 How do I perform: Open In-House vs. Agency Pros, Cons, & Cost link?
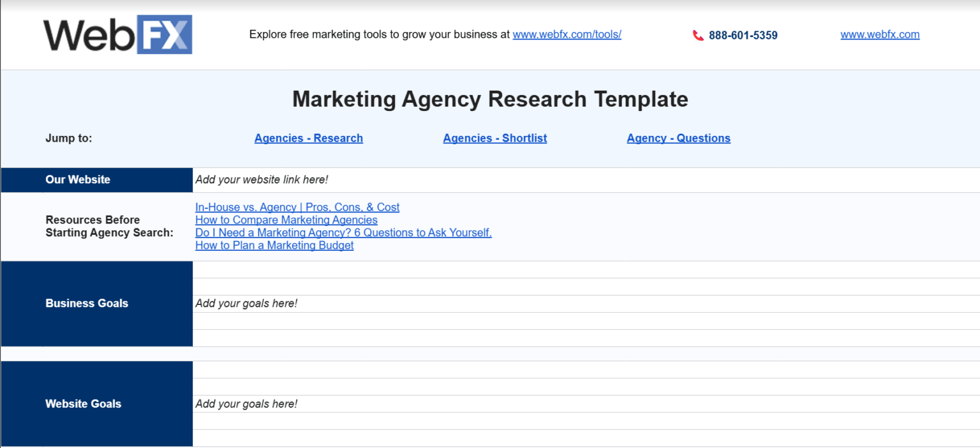[297, 207]
